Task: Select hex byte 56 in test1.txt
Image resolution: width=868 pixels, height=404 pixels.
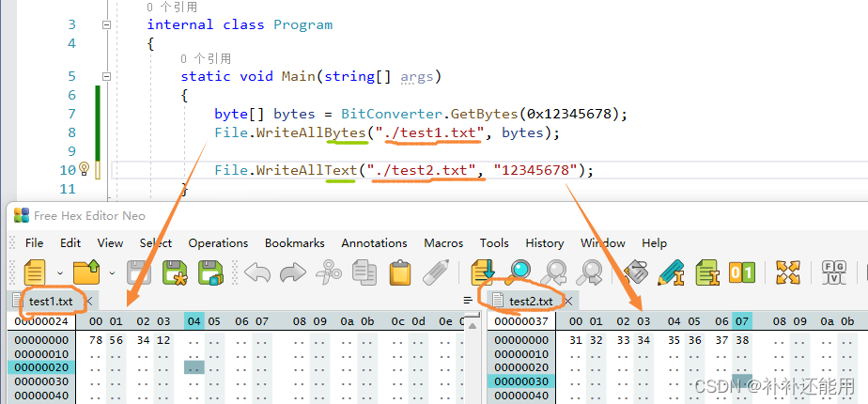Action: (116, 340)
